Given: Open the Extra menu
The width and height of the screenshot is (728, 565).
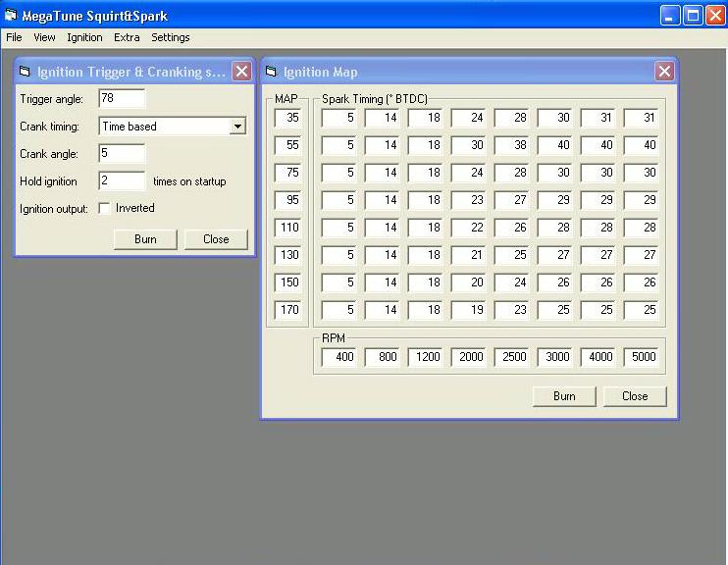Looking at the screenshot, I should click(x=127, y=37).
